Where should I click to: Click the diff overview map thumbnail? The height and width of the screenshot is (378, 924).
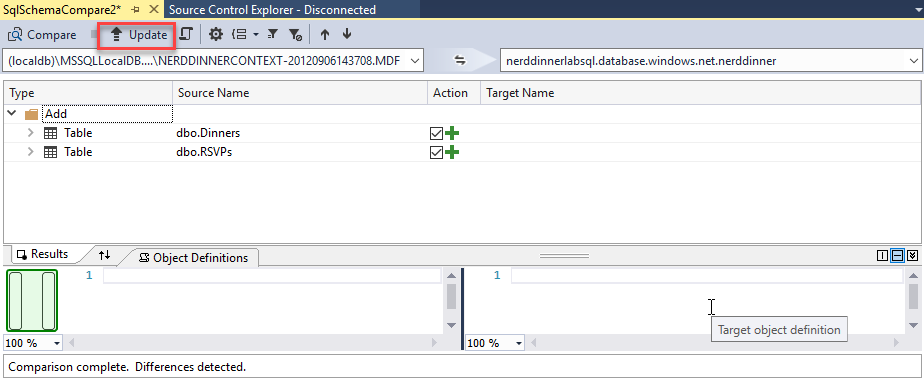[x=32, y=300]
